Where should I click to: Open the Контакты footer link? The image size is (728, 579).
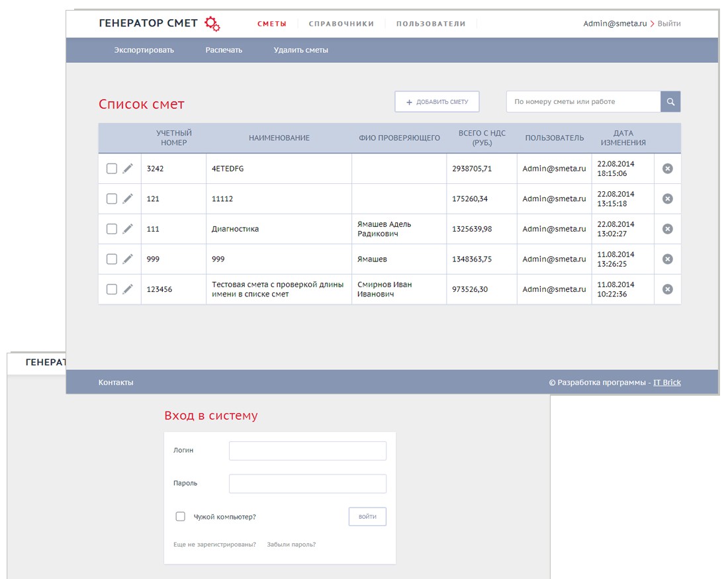tap(116, 382)
